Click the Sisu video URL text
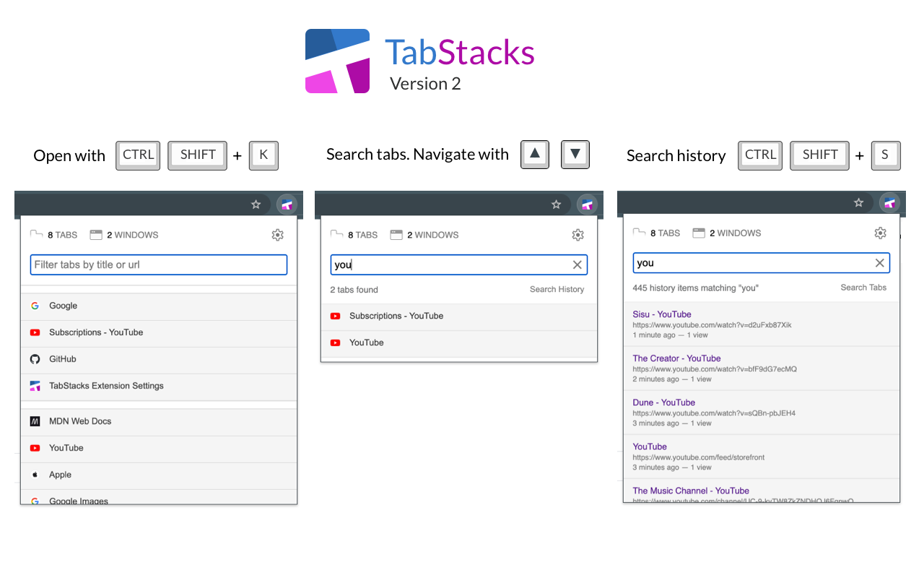 point(712,325)
